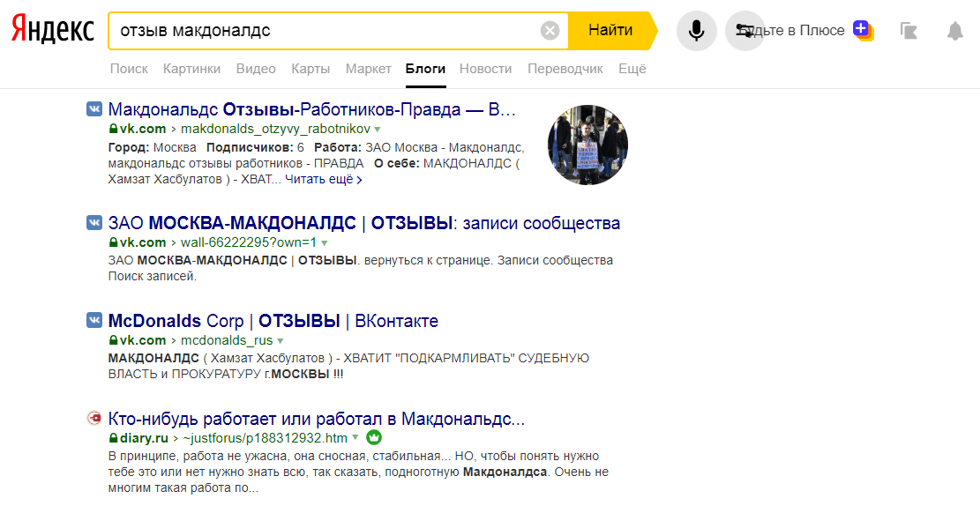This screenshot has width=980, height=506.
Task: Switch to the Карты tab
Action: tap(310, 69)
